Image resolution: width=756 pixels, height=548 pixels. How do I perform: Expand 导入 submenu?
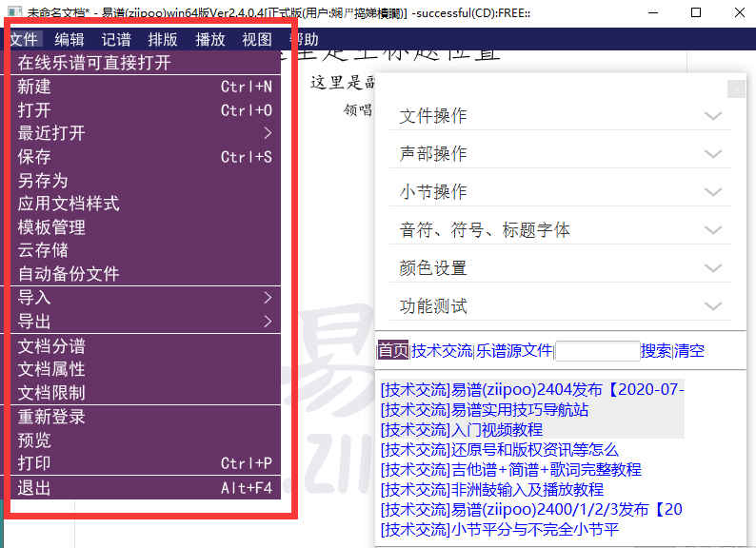point(146,298)
